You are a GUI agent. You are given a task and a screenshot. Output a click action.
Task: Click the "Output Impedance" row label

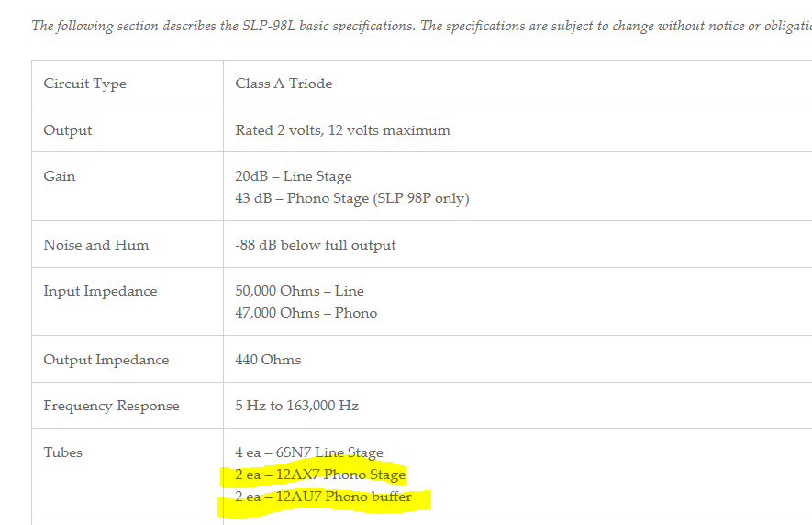(x=106, y=360)
